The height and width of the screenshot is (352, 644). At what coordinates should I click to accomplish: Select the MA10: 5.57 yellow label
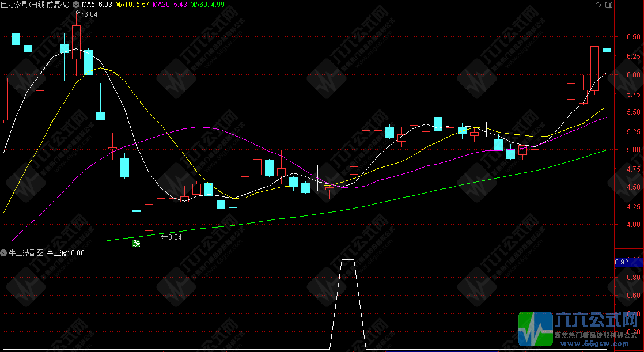(133, 5)
